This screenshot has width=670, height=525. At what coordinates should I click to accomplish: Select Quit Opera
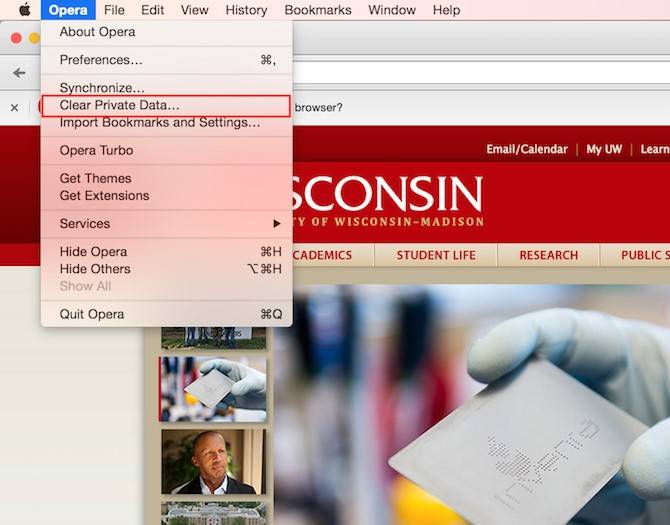tap(167, 314)
